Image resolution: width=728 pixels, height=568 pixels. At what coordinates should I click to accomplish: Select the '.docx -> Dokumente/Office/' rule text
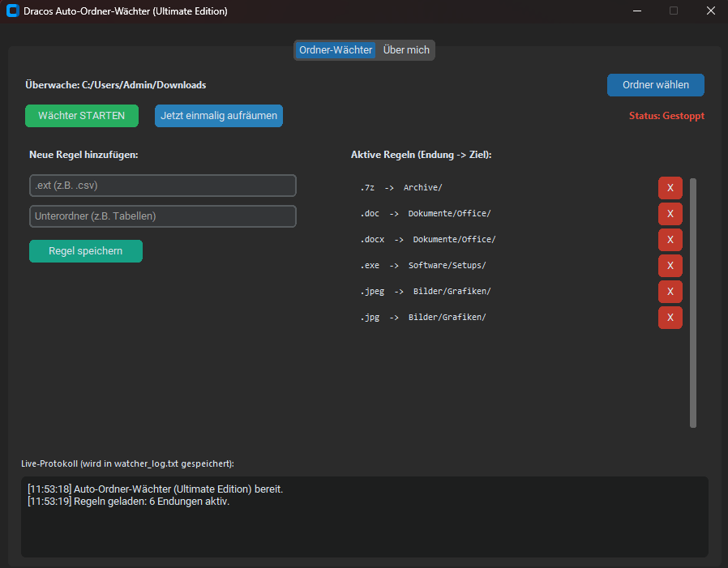point(428,240)
